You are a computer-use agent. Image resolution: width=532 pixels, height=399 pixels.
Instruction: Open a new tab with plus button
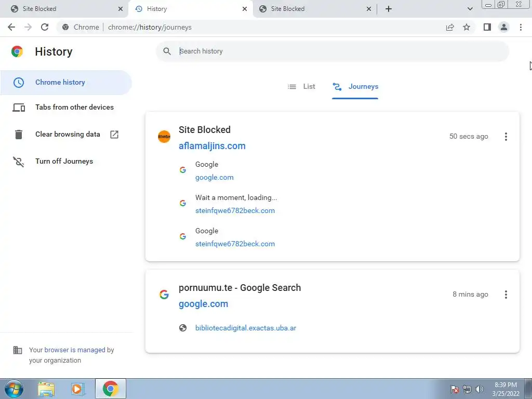pos(389,9)
